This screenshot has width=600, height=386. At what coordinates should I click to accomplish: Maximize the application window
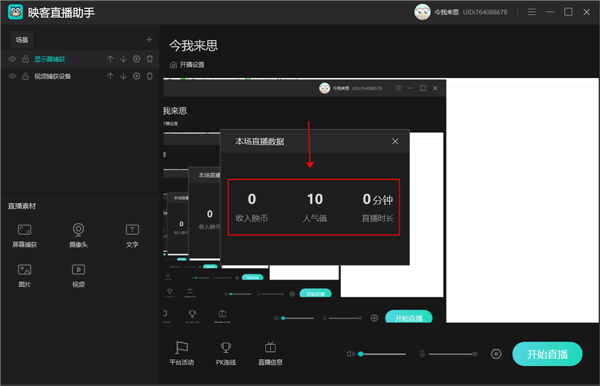pos(568,12)
